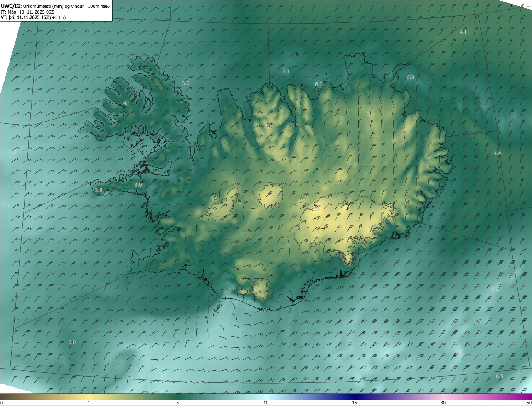Click the 50 tick on the colour scale
532x406 pixels.
tap(529, 403)
